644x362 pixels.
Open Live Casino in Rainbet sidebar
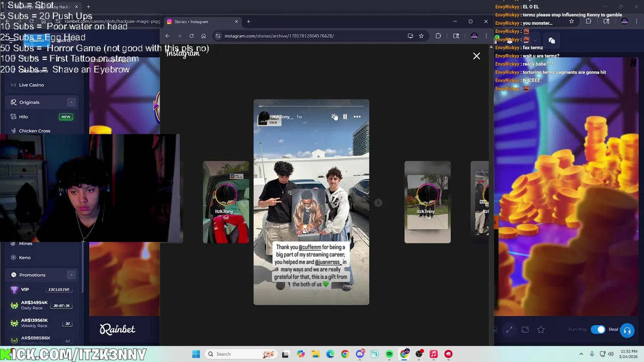point(31,85)
